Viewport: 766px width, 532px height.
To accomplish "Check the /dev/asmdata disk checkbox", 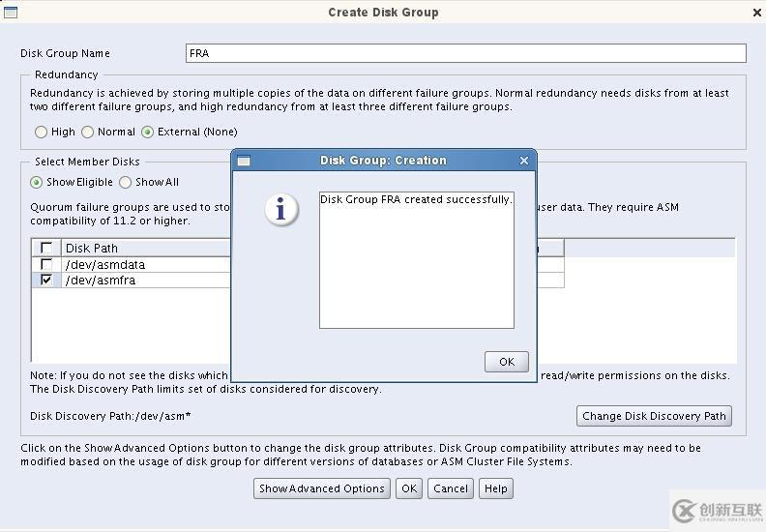I will coord(46,264).
